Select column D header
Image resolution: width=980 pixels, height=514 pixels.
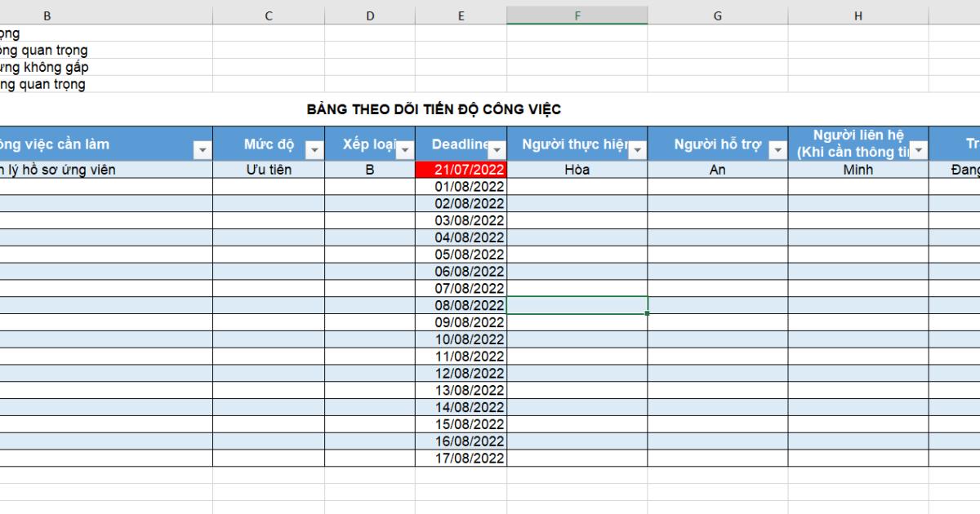[x=370, y=16]
